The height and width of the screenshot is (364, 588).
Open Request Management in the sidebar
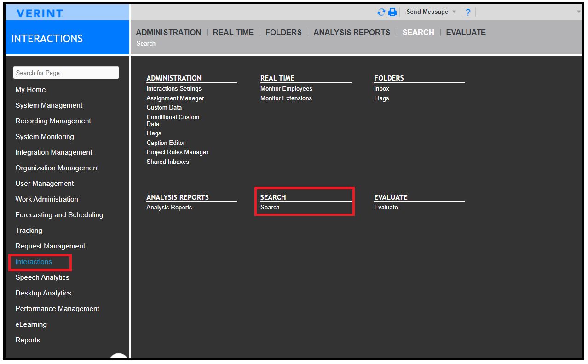click(x=51, y=246)
